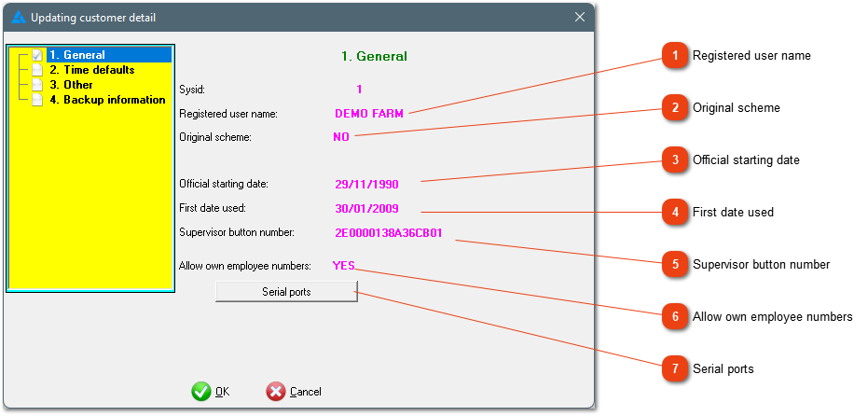Screen dimensions: 868x416
Task: Click the Serial ports button
Action: tap(286, 292)
